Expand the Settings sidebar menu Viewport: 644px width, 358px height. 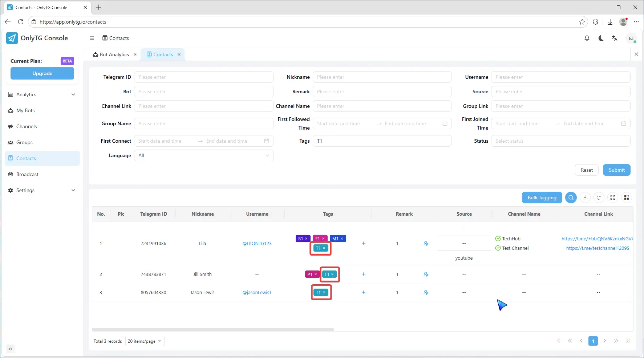tap(42, 190)
